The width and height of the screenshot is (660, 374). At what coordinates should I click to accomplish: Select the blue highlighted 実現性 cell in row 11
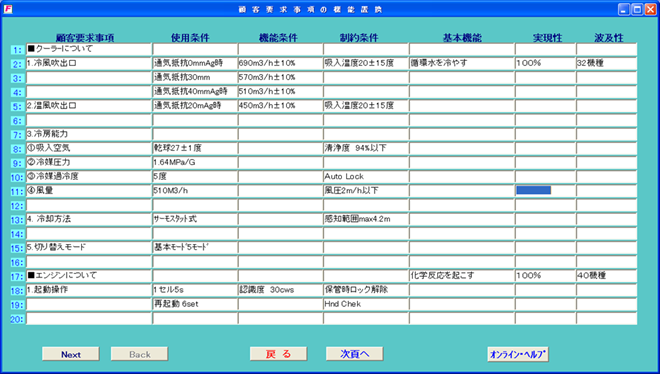point(534,190)
